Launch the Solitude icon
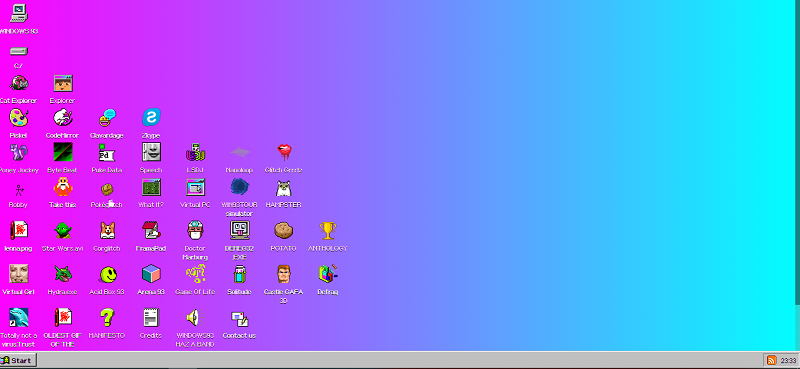 point(239,274)
